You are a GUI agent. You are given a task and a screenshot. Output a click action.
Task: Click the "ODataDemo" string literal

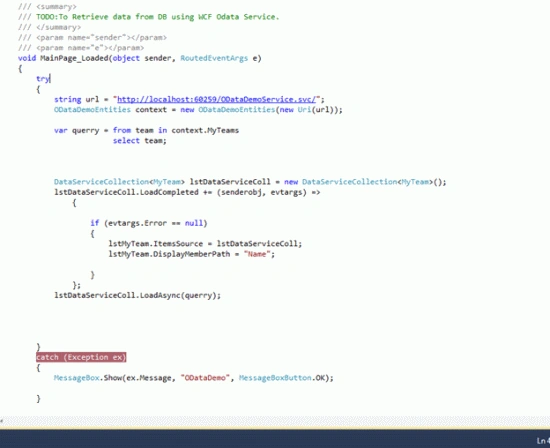pos(205,378)
